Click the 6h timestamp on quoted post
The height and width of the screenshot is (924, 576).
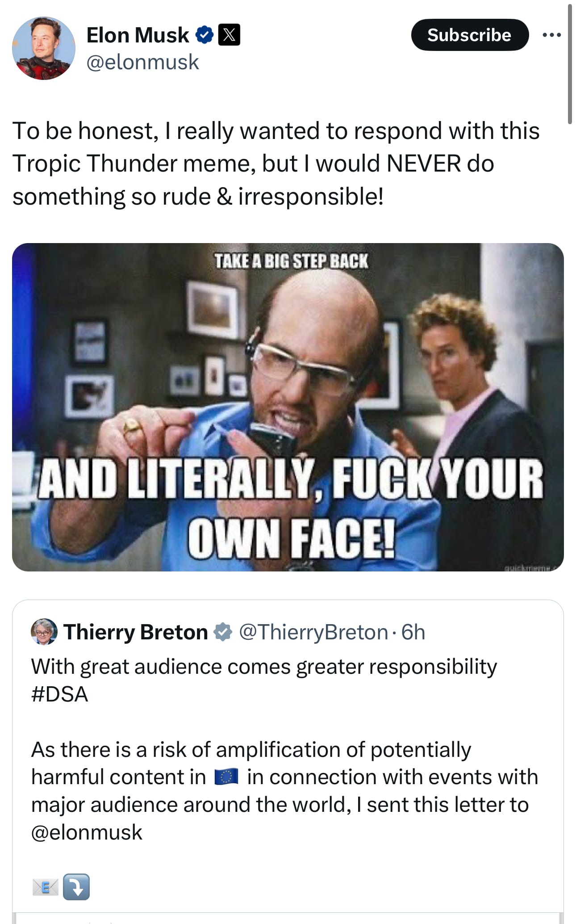tap(413, 632)
